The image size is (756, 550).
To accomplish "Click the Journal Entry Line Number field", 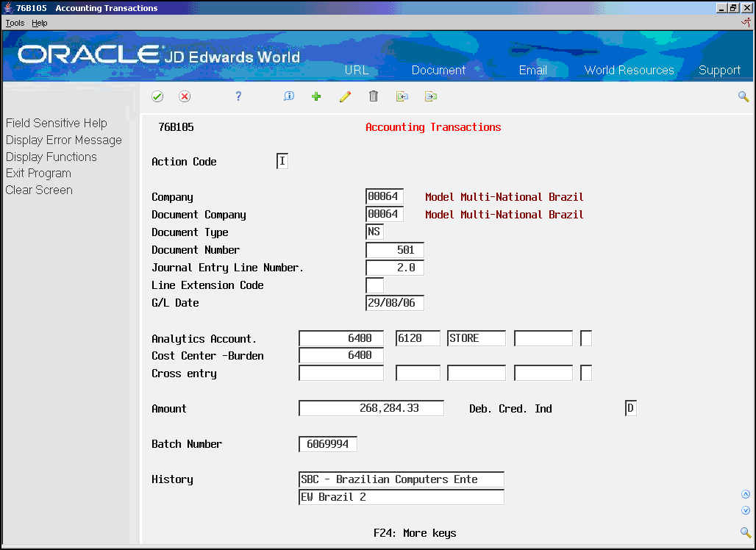I will 394,268.
